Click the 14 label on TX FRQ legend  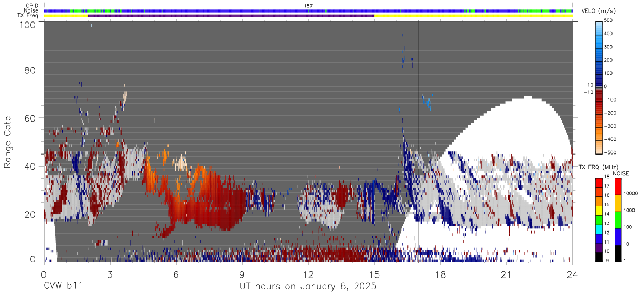point(607,214)
